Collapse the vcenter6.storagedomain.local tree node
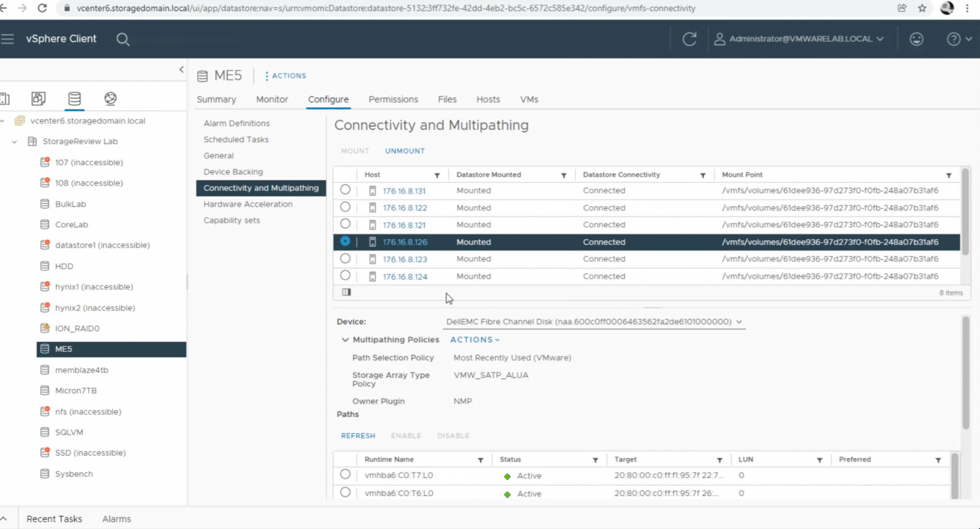 point(3,121)
